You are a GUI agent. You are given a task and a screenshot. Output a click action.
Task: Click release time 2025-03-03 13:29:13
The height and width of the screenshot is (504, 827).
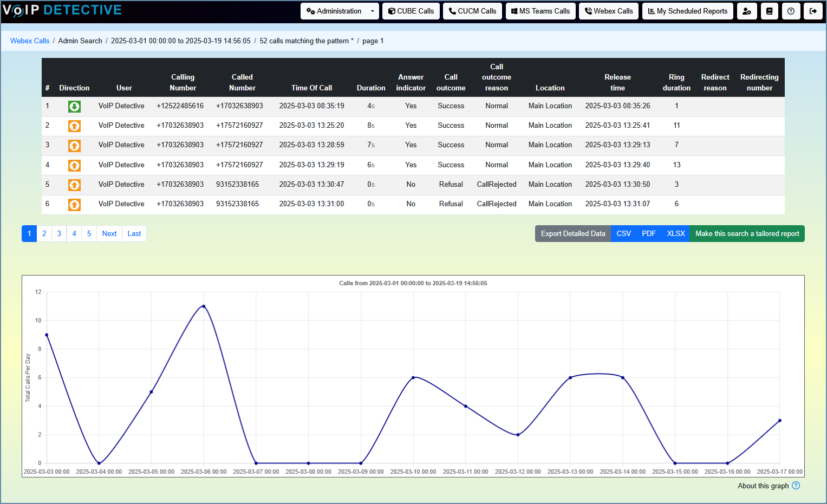tap(617, 145)
